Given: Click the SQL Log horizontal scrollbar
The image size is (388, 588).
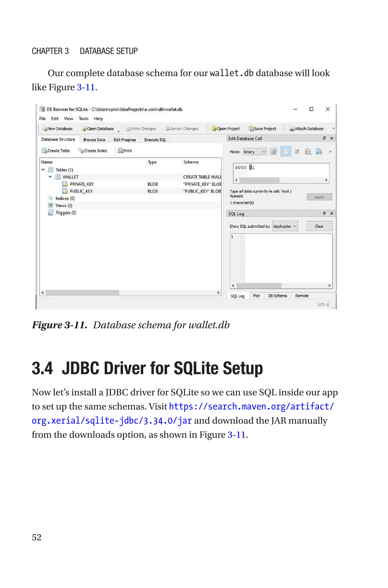Looking at the screenshot, I should coord(281,286).
